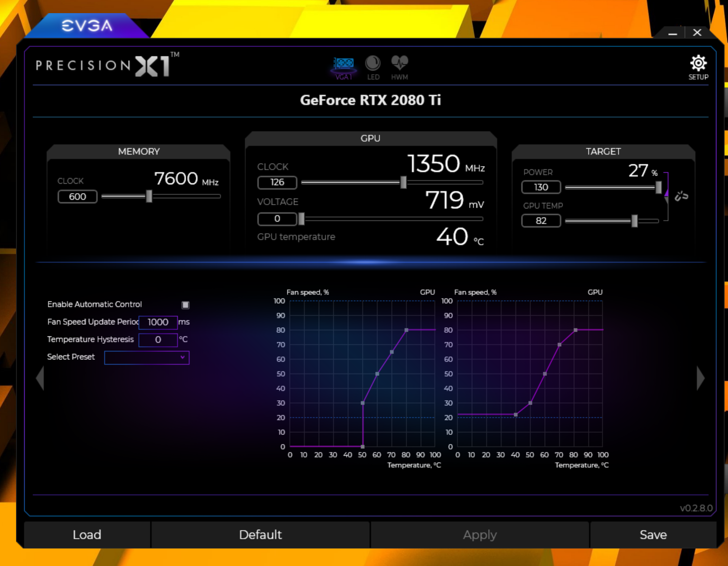Click the GPU voltage slider handle

point(301,219)
